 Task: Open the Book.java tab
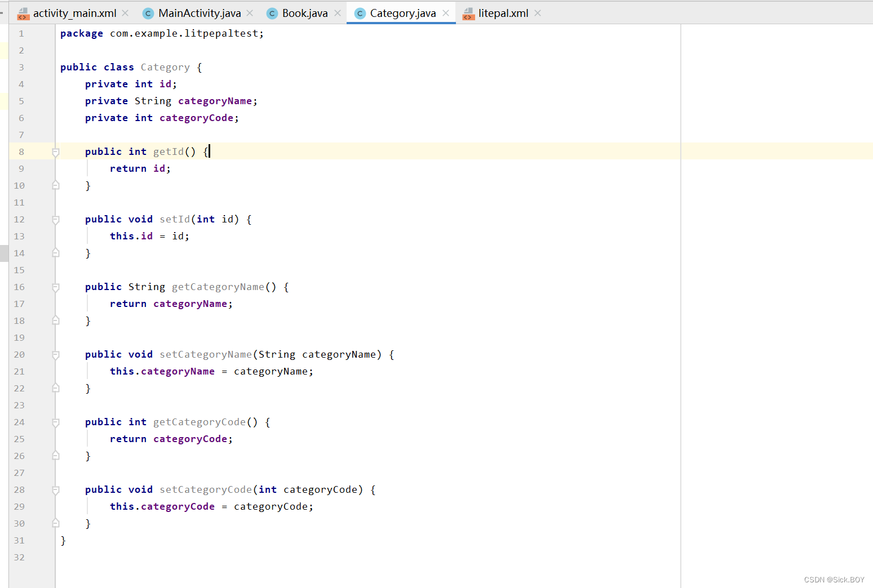coord(304,13)
